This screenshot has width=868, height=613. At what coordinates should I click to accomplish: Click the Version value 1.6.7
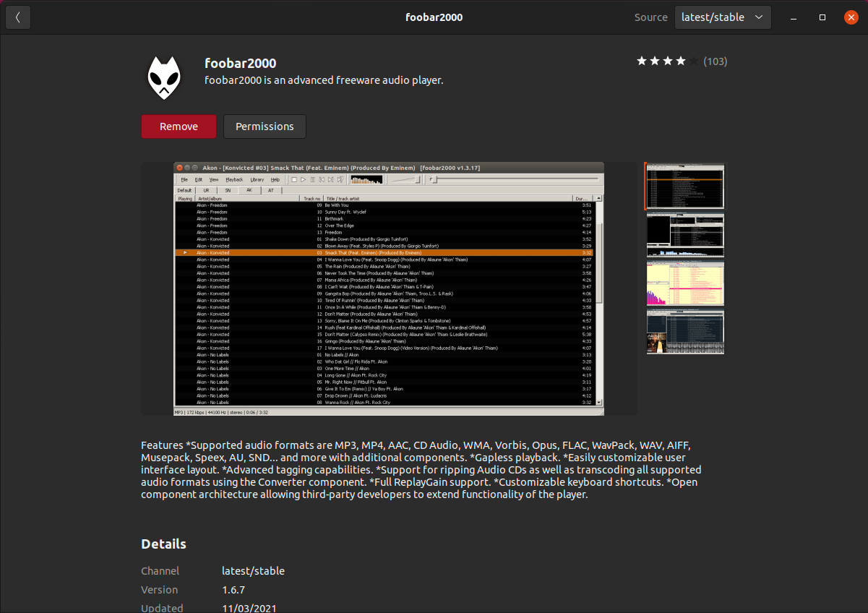(x=233, y=590)
